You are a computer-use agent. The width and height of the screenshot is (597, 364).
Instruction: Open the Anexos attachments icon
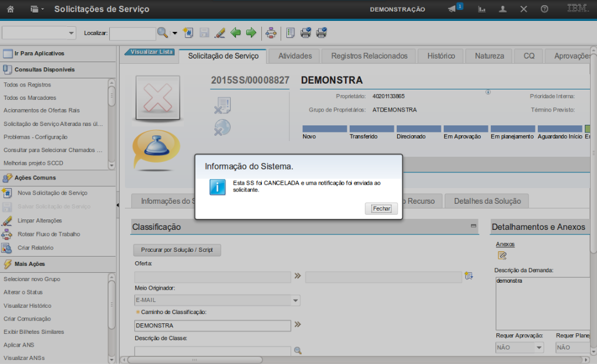click(x=502, y=255)
